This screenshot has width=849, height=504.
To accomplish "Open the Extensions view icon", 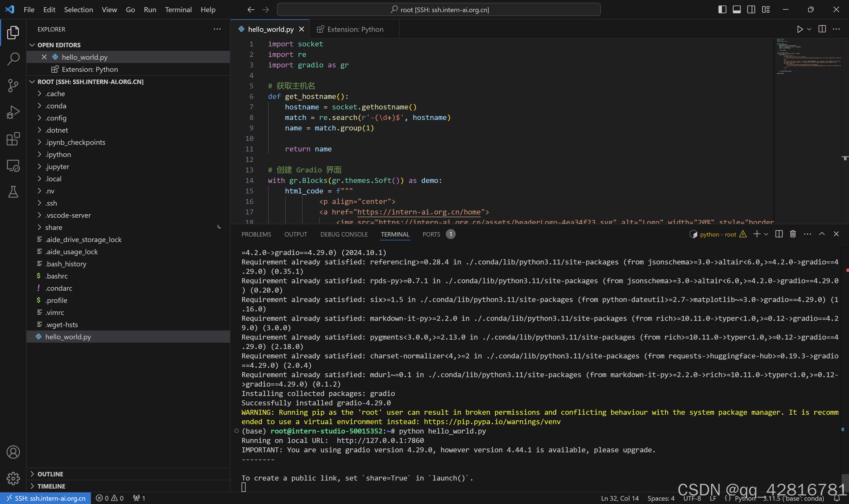I will point(13,138).
